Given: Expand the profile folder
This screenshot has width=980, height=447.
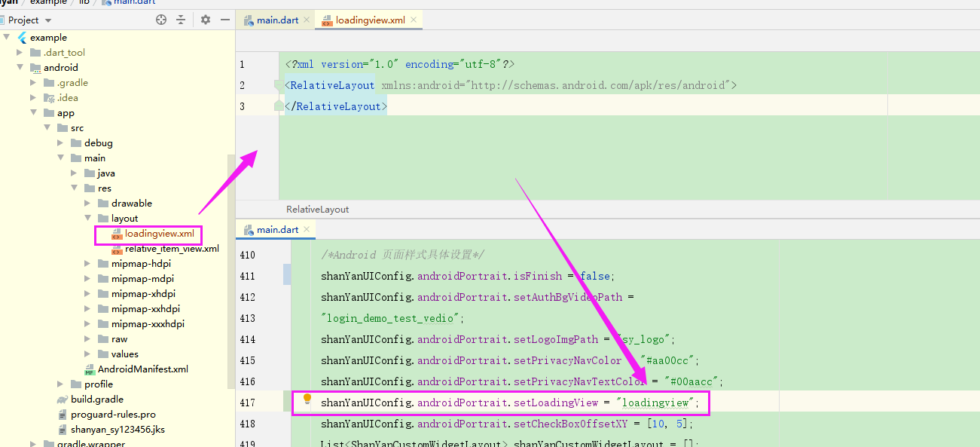Looking at the screenshot, I should [x=61, y=384].
